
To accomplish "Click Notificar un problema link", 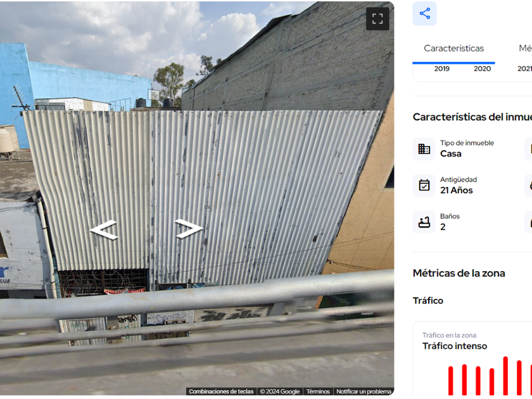I will point(364,391).
